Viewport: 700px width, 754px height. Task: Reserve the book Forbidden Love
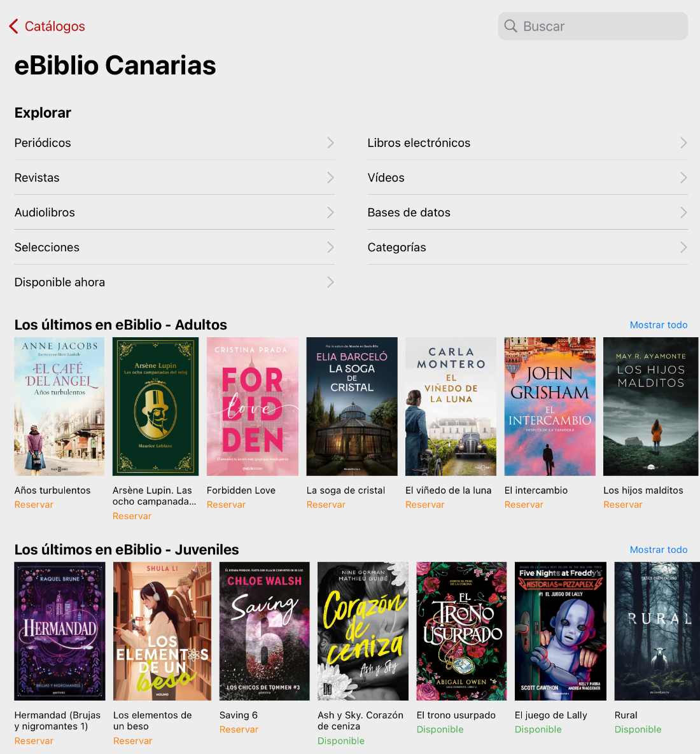226,505
